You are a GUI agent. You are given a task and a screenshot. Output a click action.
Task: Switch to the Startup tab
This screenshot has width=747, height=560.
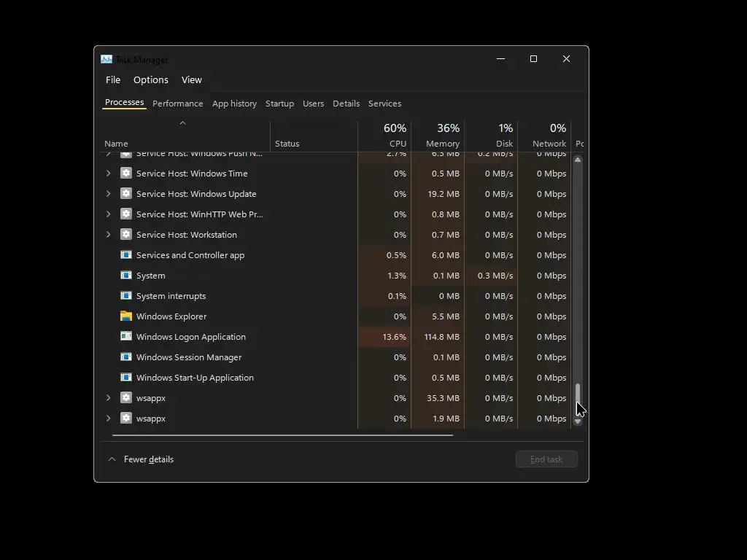pos(279,104)
